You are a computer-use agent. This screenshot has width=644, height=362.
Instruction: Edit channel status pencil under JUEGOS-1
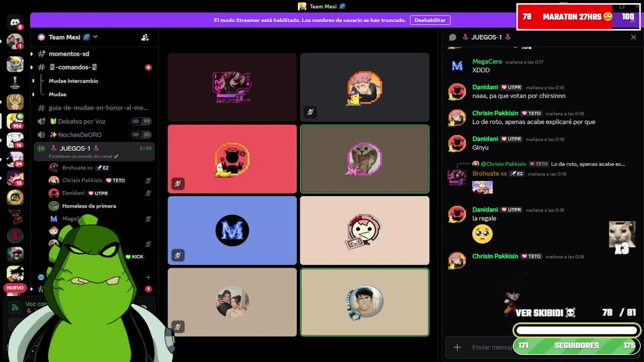click(x=116, y=156)
